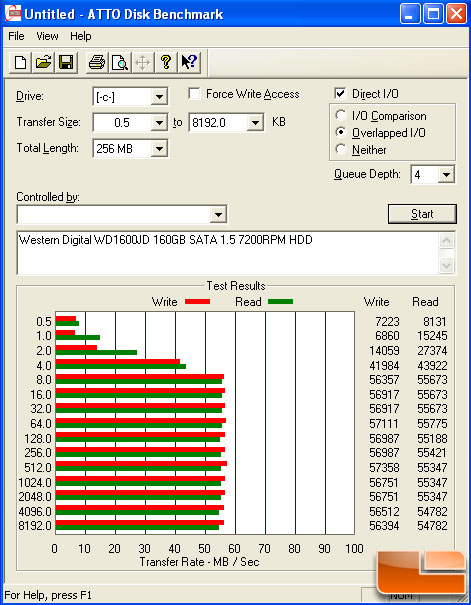
Task: Expand the minimum Transfer Size 0.5 dropdown
Action: point(159,123)
